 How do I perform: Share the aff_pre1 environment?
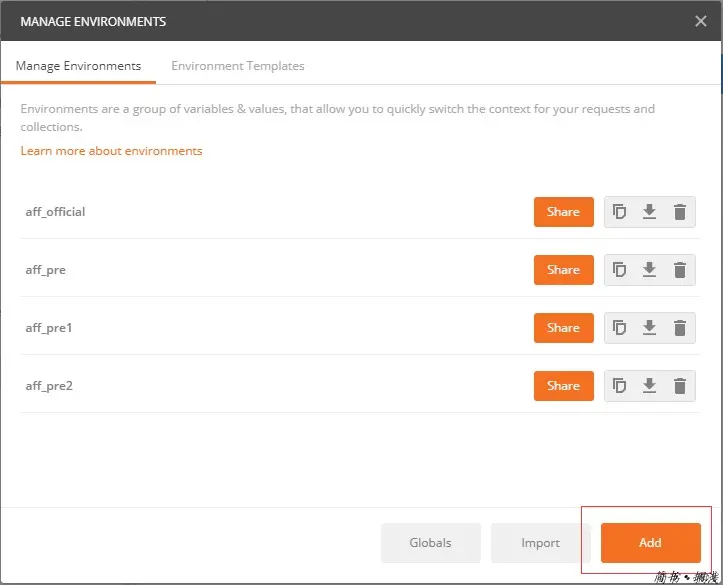click(563, 328)
